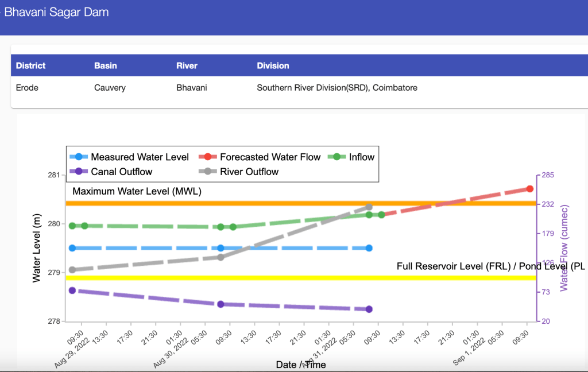
Task: Click the first green Inflow data point
Action: 72,226
